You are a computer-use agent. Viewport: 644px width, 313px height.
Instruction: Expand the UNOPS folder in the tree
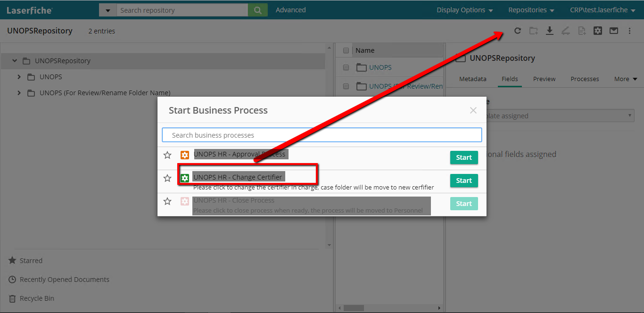(19, 77)
